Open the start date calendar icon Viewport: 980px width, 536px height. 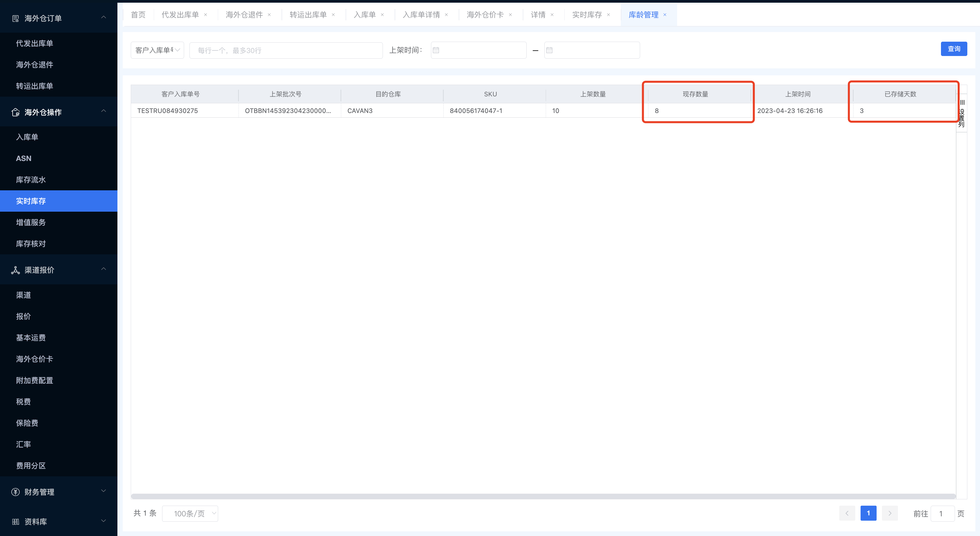[x=436, y=50]
